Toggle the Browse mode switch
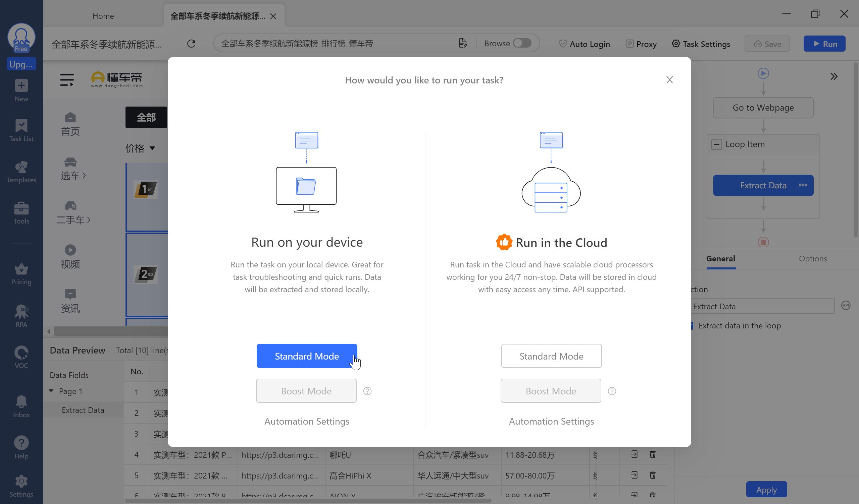 pos(522,43)
